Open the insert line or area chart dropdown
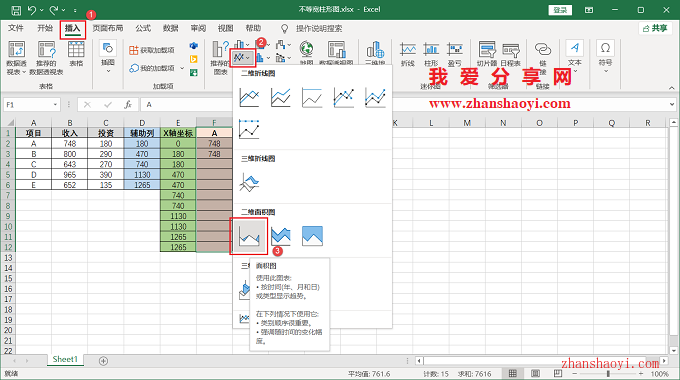The image size is (680, 380). pos(242,57)
